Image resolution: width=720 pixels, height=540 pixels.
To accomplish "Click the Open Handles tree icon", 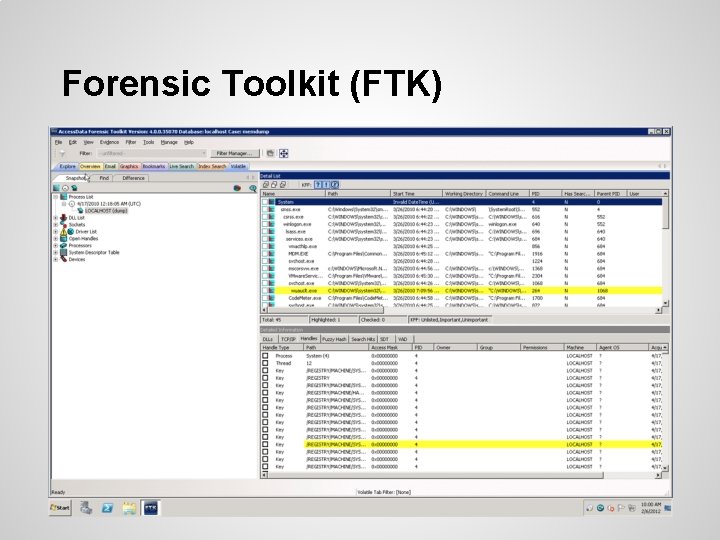I will pyautogui.click(x=64, y=239).
